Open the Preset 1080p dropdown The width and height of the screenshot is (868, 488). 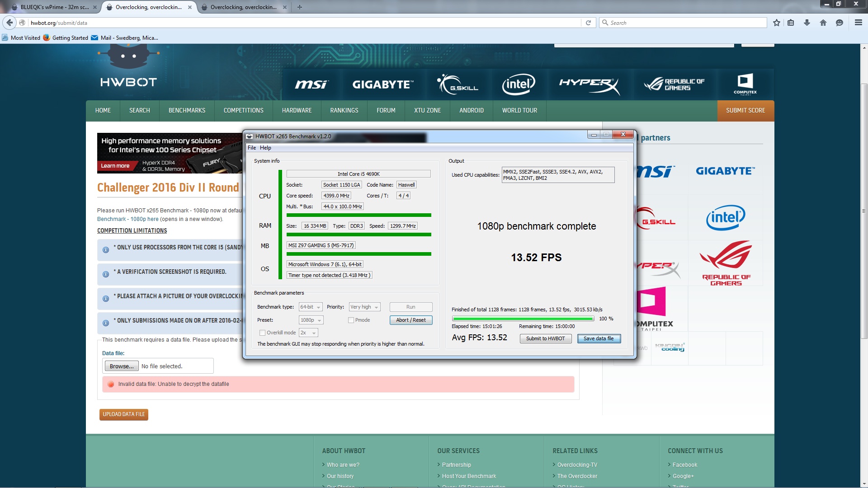point(311,320)
